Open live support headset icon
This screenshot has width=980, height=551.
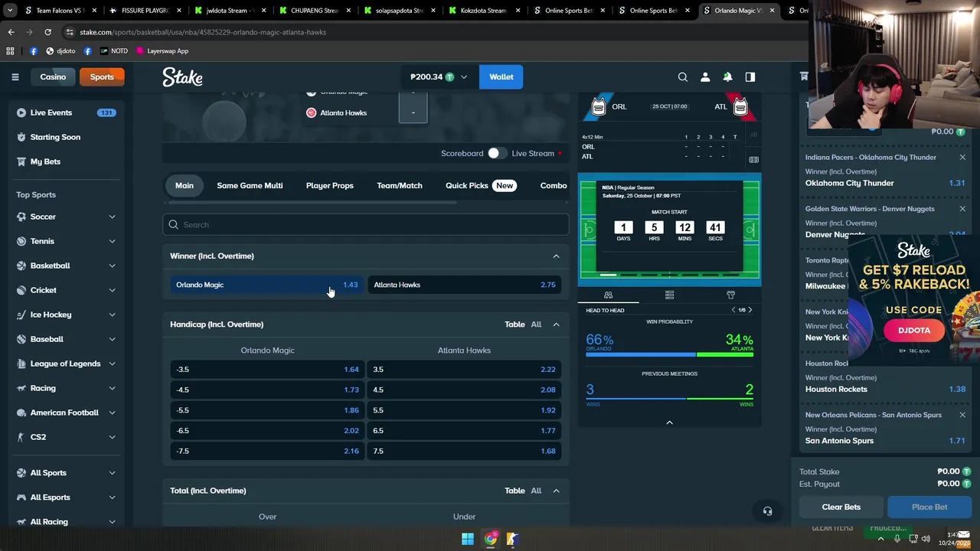coord(767,511)
